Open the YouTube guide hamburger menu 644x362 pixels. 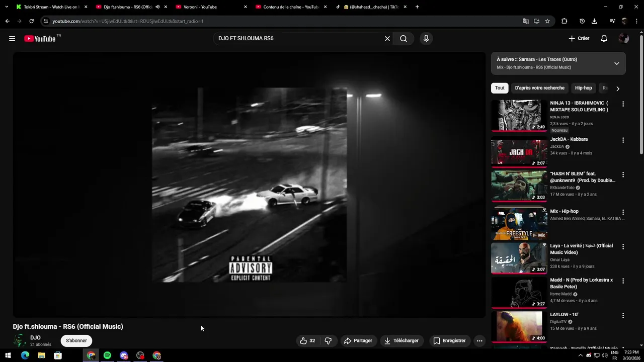click(12, 39)
